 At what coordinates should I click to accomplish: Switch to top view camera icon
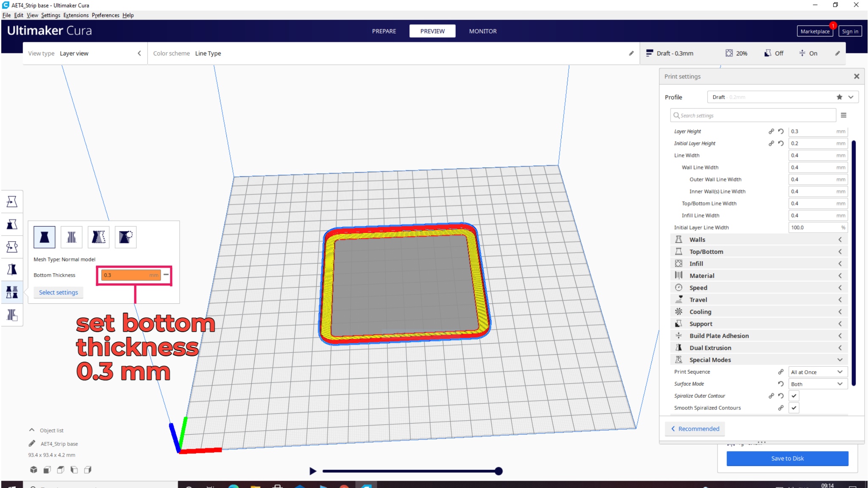(x=61, y=469)
